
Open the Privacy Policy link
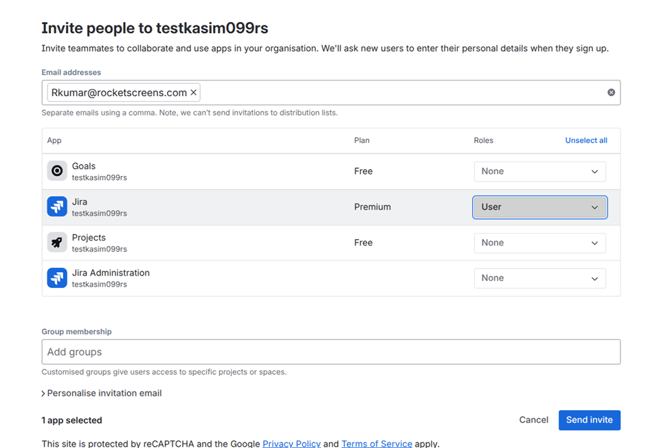[x=291, y=443]
